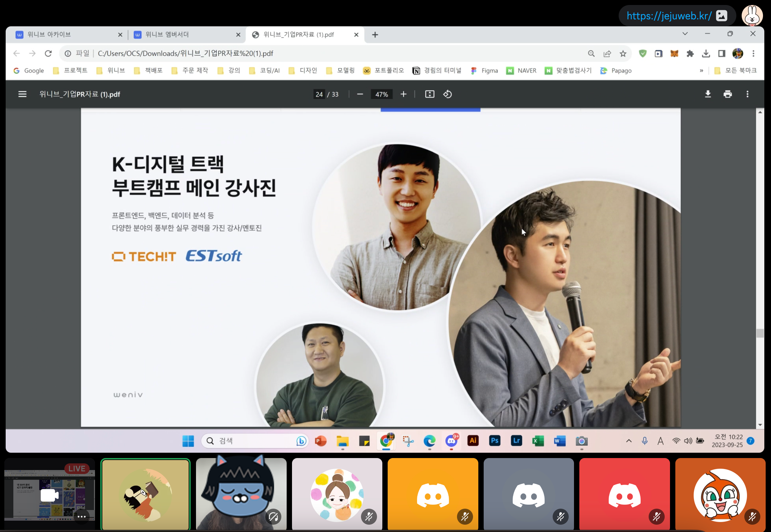Expand the tab search chevron

click(685, 34)
